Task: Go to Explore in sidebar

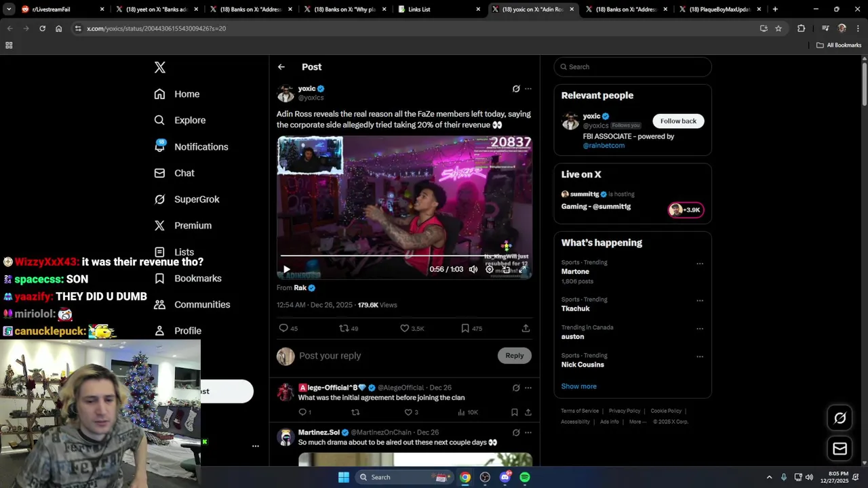Action: (x=180, y=120)
